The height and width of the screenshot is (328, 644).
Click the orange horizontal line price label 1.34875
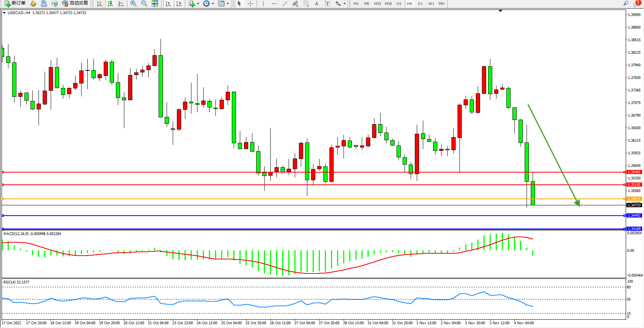point(634,199)
